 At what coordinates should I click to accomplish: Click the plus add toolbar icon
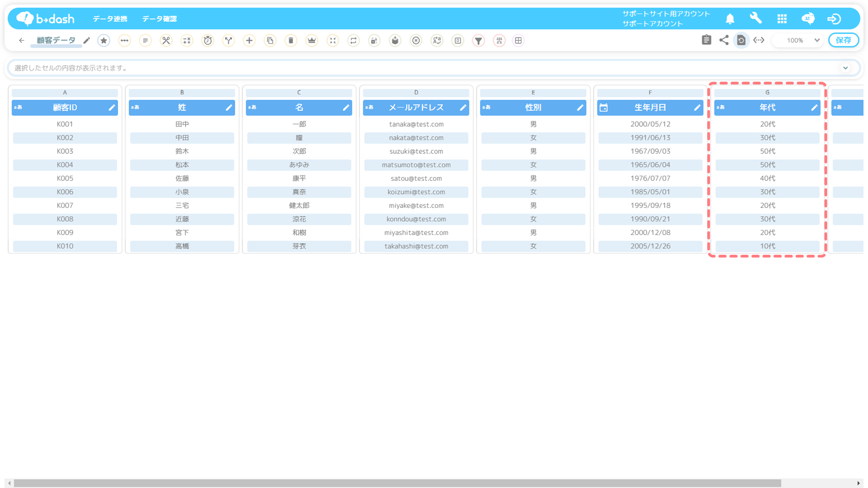[x=249, y=40]
